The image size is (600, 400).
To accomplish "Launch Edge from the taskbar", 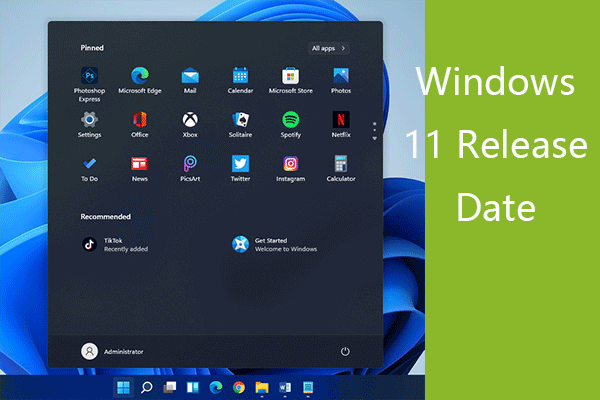I will 216,388.
